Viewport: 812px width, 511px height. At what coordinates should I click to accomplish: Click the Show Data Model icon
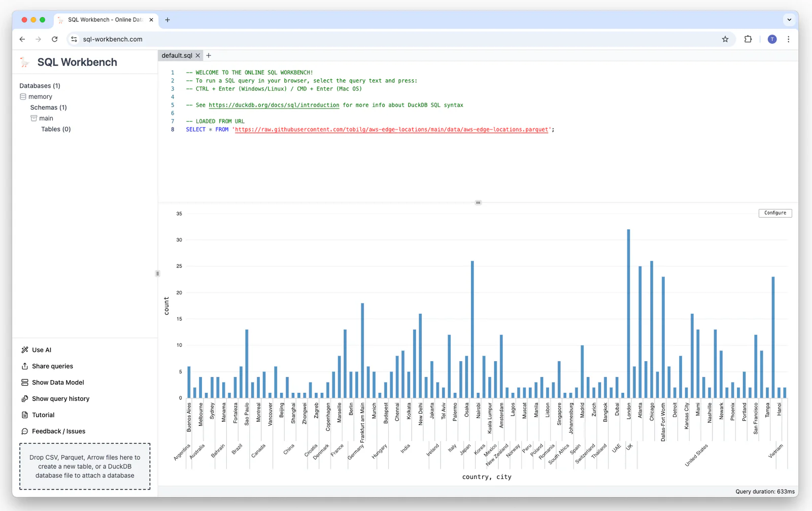click(x=25, y=382)
